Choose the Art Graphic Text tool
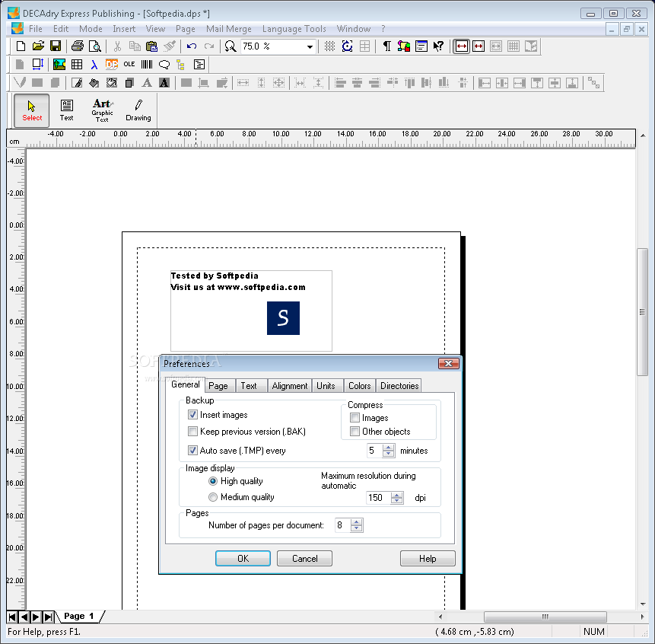The width and height of the screenshot is (655, 644). point(103,110)
